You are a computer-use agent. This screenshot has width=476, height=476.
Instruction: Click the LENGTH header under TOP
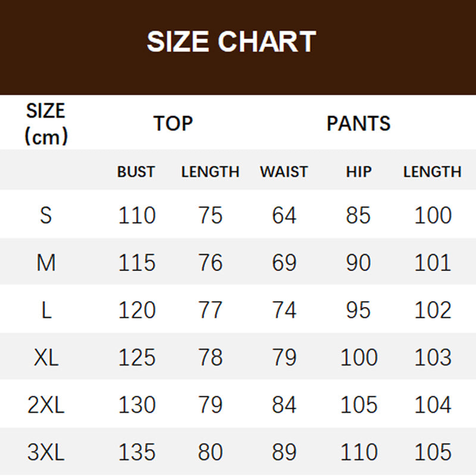pos(210,172)
